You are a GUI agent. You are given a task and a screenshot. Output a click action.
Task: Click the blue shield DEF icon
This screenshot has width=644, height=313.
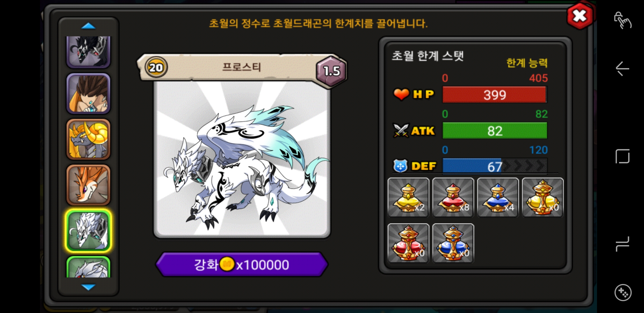coord(400,166)
